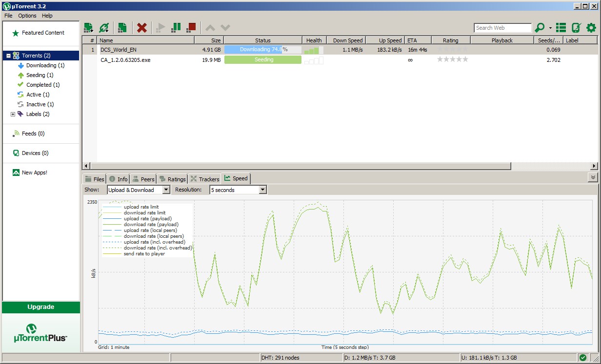
Task: Sort torrents by ETA column
Action: (418, 40)
